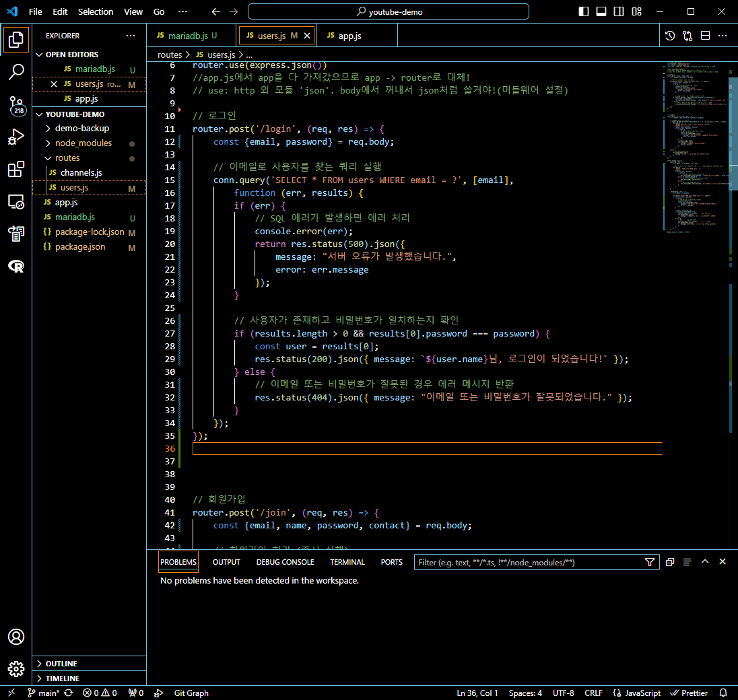Open file timeline history icon in editor toolbar
The height and width of the screenshot is (700, 738).
(670, 36)
